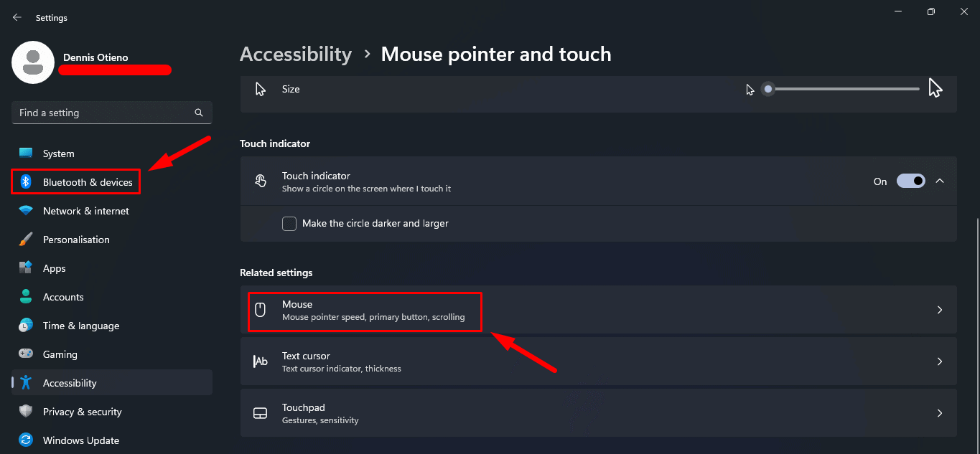Enable Make the circle darker and larger
Screen dimensions: 980x454
tap(289, 223)
